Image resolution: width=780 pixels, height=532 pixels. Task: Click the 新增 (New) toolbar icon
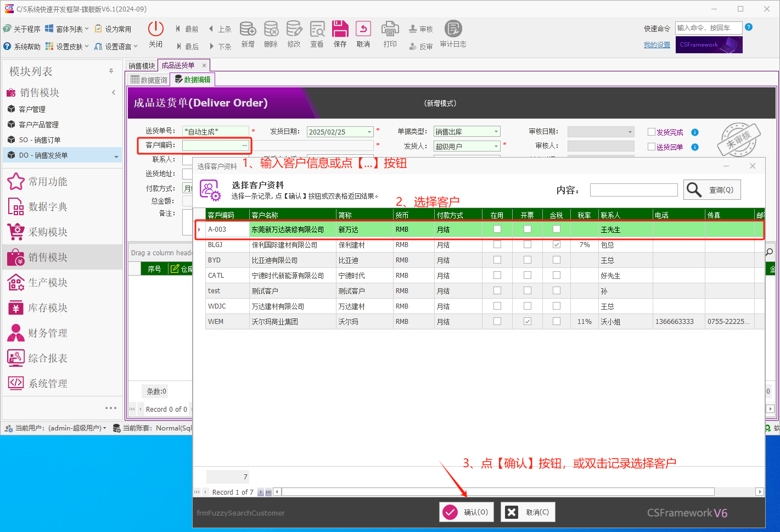(x=248, y=34)
